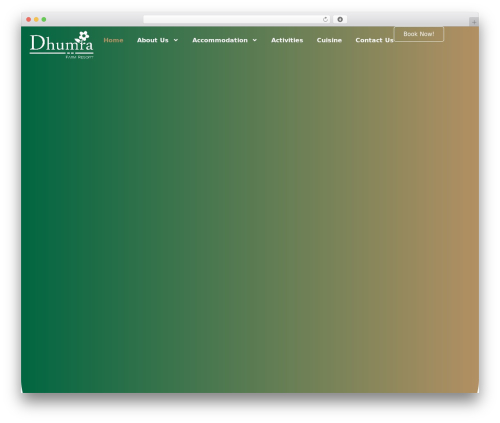Click the browser address bar
Screen dimensions: 500x423
tap(237, 19)
